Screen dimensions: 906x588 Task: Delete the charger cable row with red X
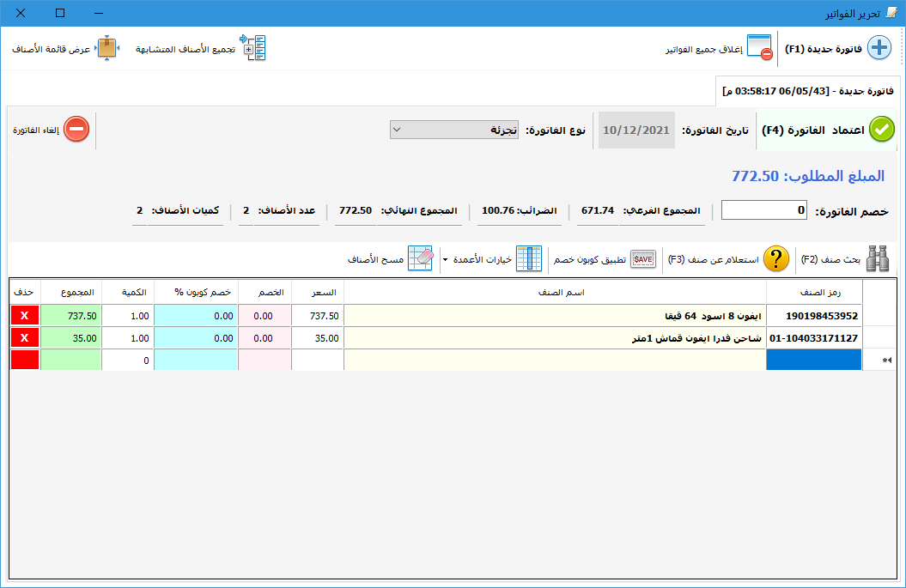25,338
